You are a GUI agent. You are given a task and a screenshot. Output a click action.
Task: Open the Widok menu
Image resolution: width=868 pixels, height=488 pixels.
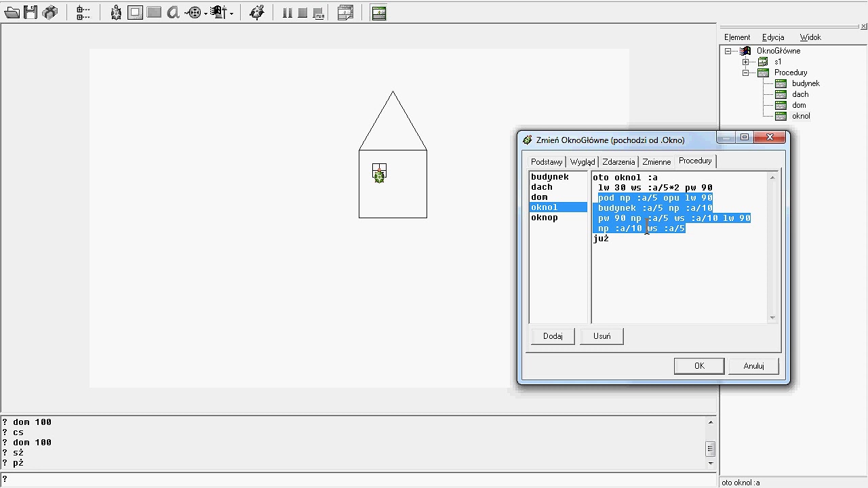click(810, 37)
